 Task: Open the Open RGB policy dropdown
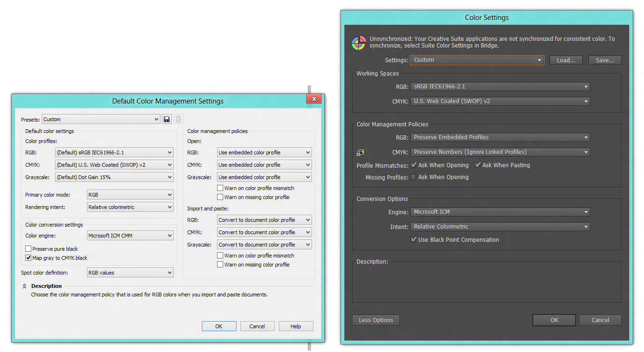tap(265, 152)
